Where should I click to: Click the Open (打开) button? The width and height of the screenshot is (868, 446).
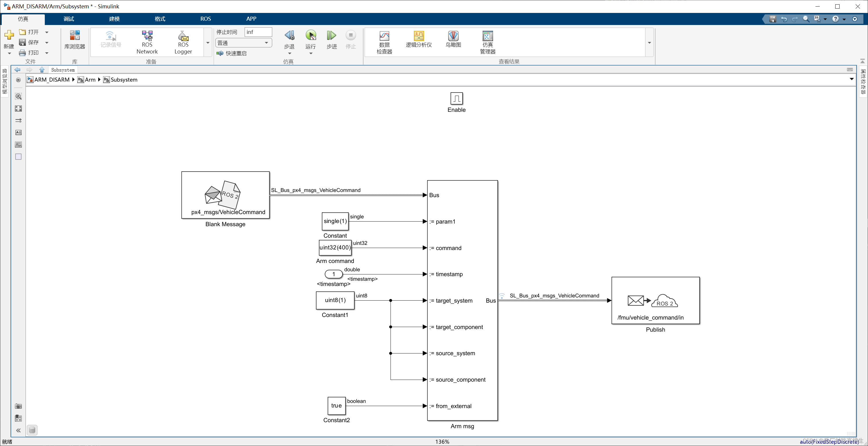(x=29, y=32)
